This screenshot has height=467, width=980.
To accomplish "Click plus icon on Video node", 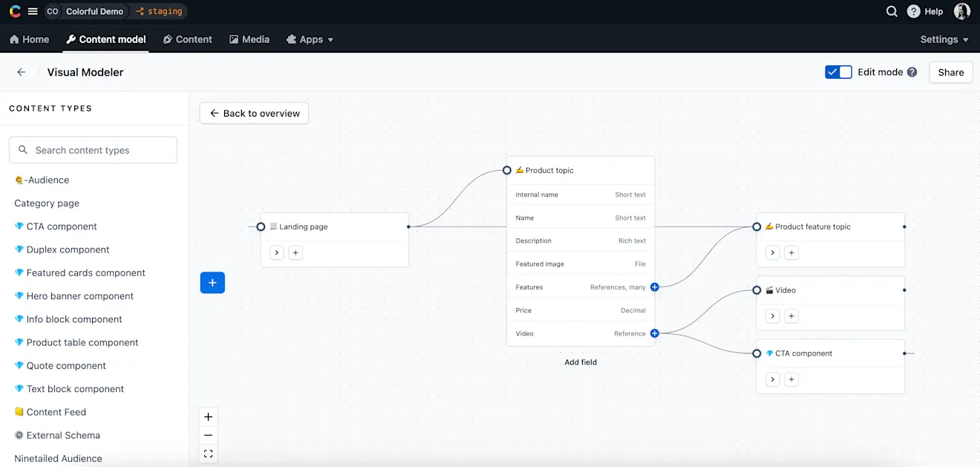I will 791,316.
